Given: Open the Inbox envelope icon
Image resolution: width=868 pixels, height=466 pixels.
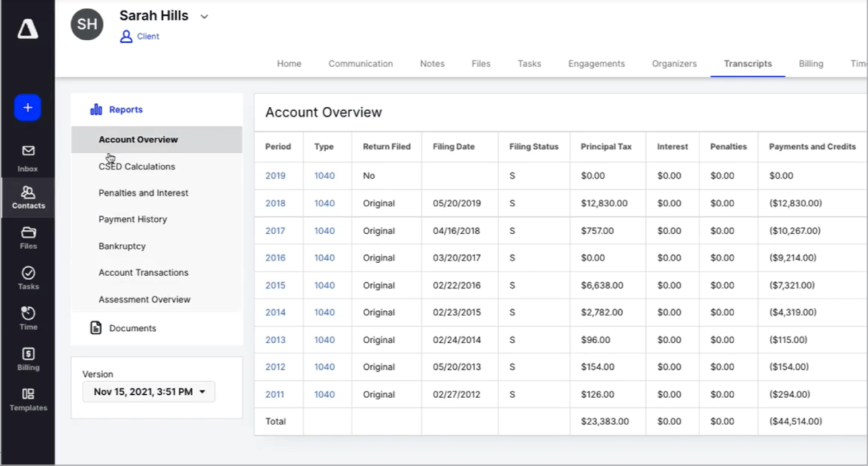Looking at the screenshot, I should coord(28,152).
